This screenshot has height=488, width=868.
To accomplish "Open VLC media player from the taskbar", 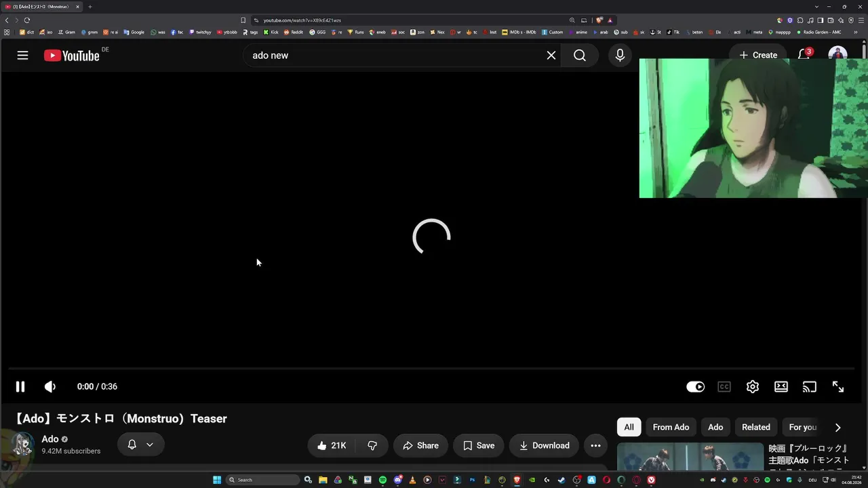I will pyautogui.click(x=412, y=480).
